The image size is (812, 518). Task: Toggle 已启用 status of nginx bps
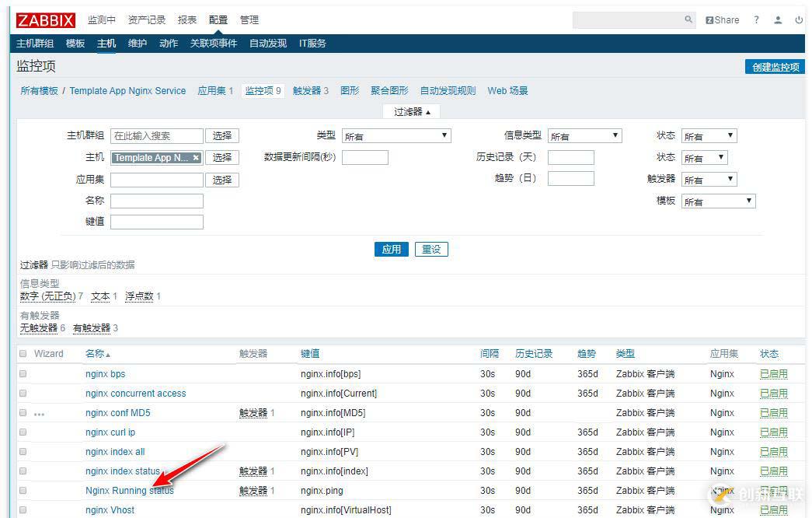774,374
